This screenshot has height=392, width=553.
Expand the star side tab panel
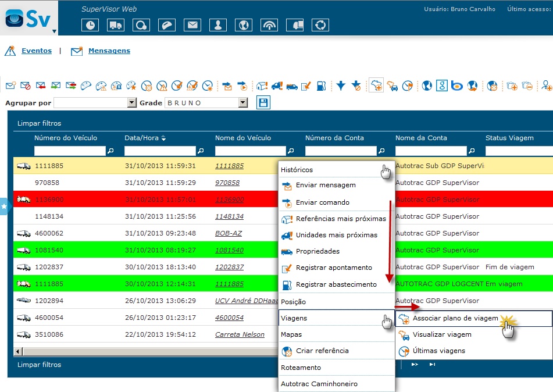[4, 206]
